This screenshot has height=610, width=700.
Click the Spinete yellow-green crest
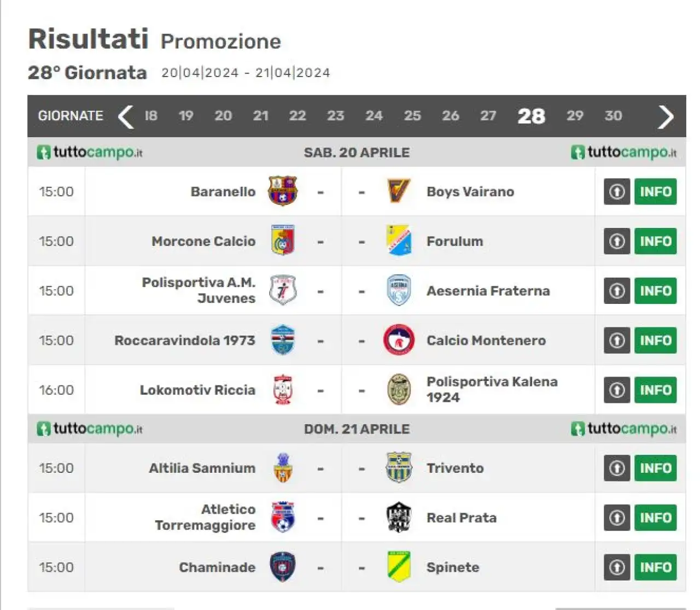(399, 567)
